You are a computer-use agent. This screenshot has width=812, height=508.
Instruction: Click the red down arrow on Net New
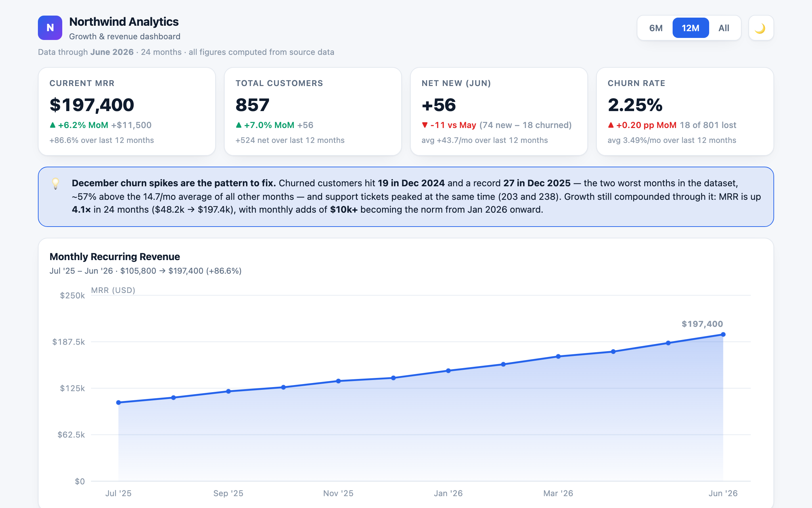point(425,125)
